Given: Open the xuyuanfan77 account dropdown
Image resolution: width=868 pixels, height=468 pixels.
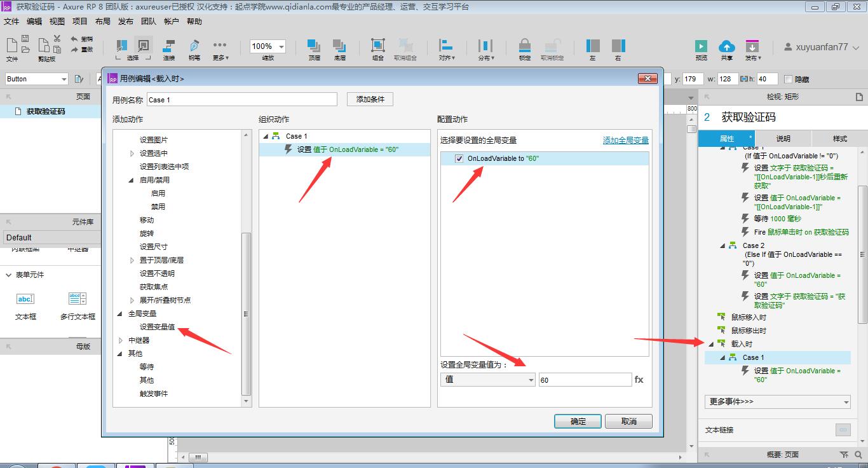Looking at the screenshot, I should [820, 47].
